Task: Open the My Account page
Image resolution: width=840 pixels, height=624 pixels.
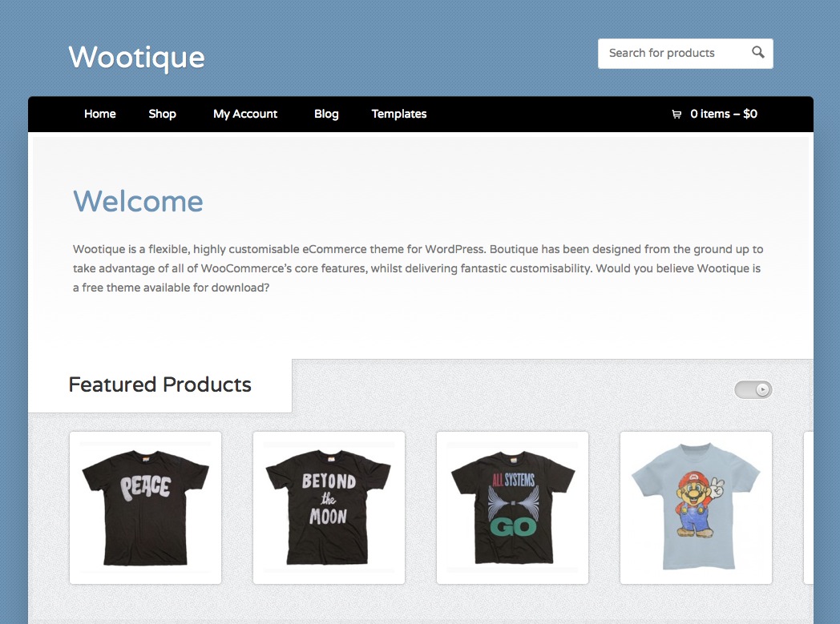Action: point(245,114)
